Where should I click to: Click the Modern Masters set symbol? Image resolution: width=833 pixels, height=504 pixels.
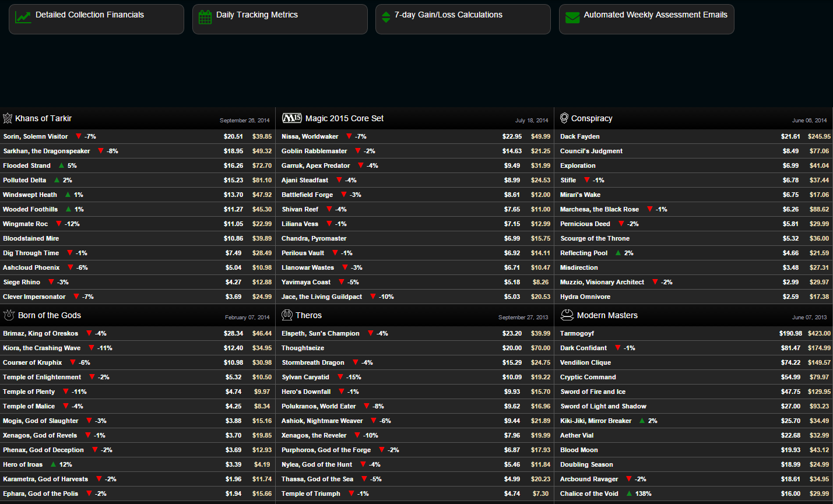[567, 315]
